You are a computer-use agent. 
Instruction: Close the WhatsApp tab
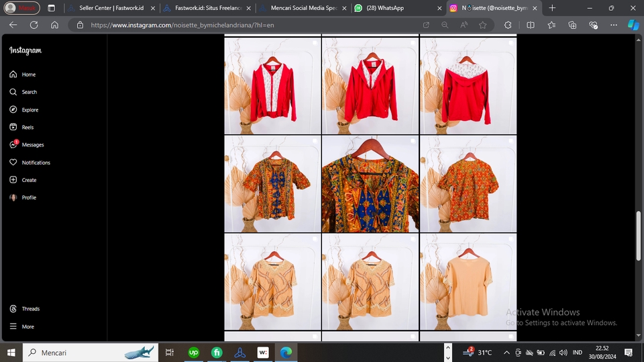(439, 8)
